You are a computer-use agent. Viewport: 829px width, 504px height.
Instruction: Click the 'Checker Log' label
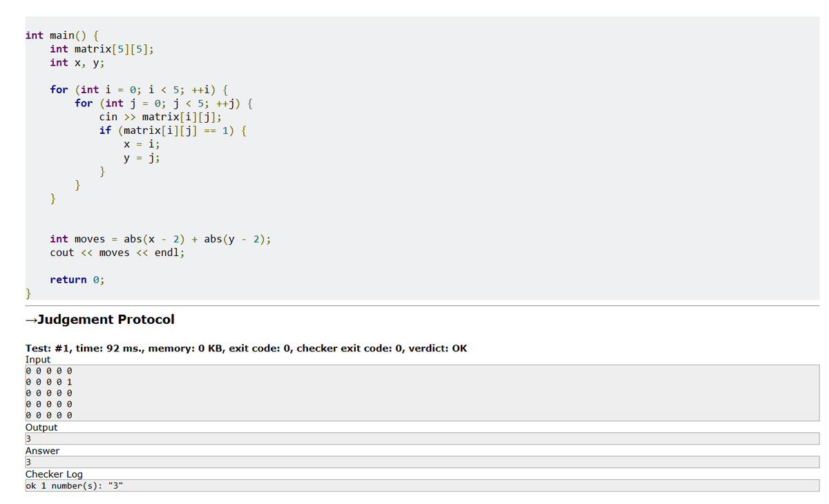(x=54, y=474)
